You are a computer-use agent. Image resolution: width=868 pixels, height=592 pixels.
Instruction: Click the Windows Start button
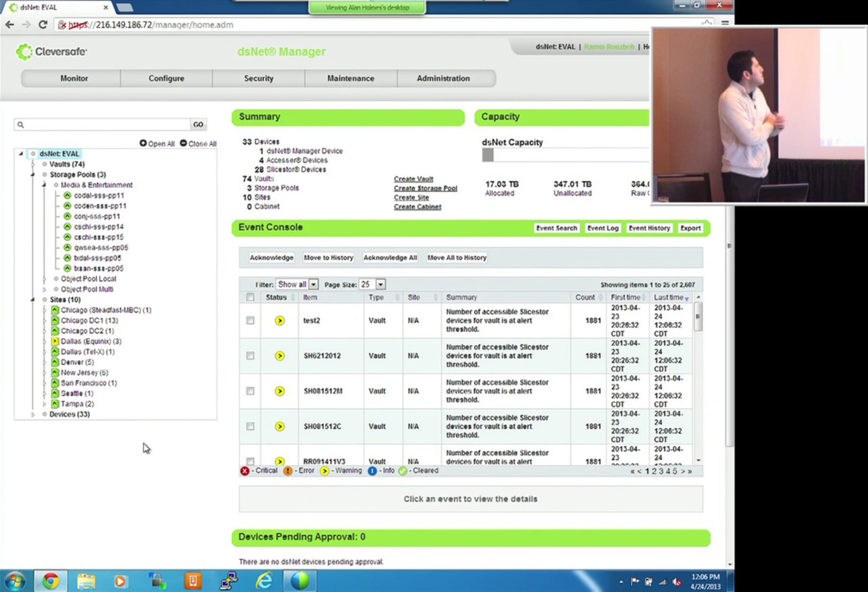tap(15, 581)
